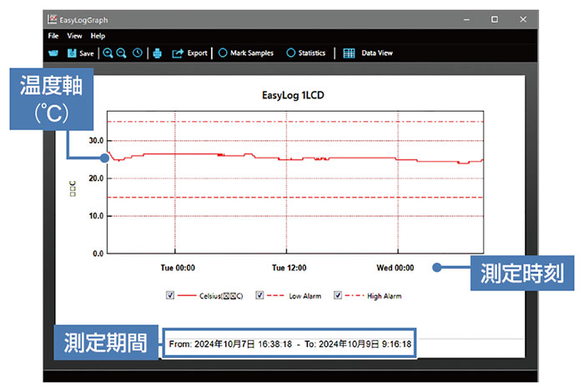Click the Export label in the toolbar
Viewport: 584px width, 392px height.
point(198,53)
